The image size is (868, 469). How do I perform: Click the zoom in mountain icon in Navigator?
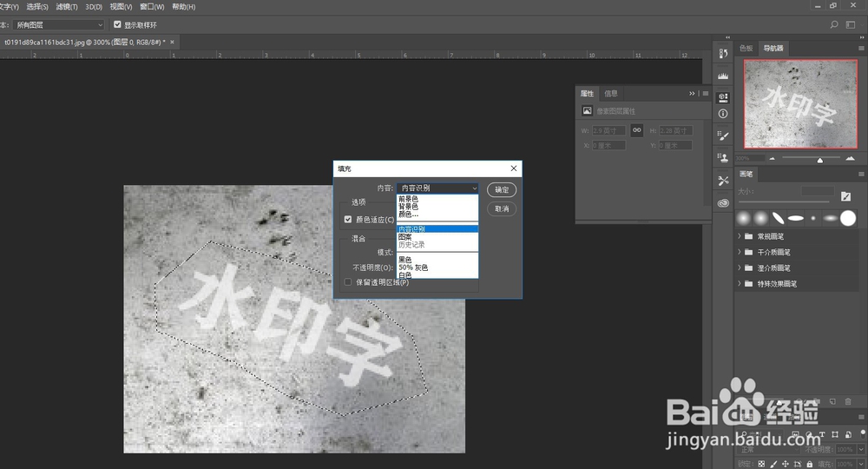coord(851,159)
